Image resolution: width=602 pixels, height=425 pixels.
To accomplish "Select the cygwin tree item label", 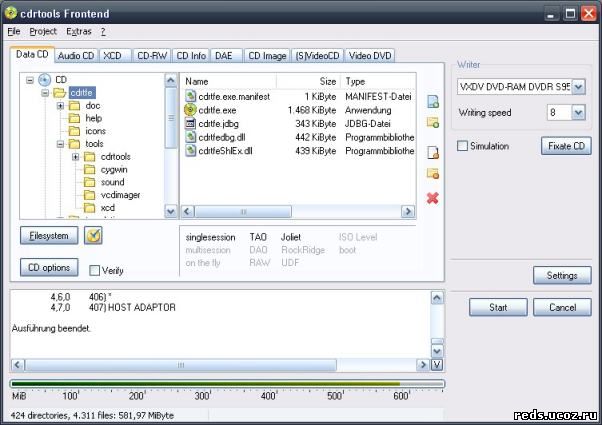I will (114, 169).
